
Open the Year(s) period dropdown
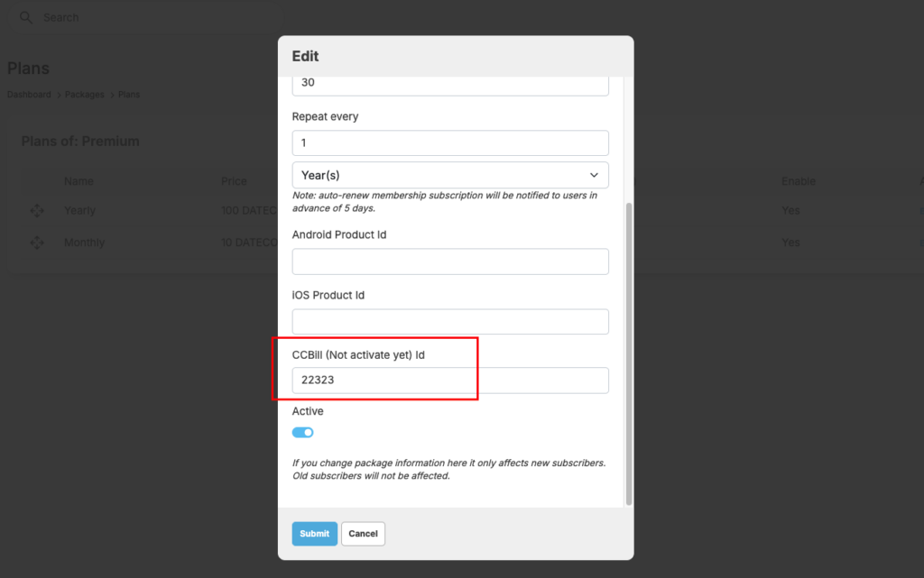pos(450,175)
